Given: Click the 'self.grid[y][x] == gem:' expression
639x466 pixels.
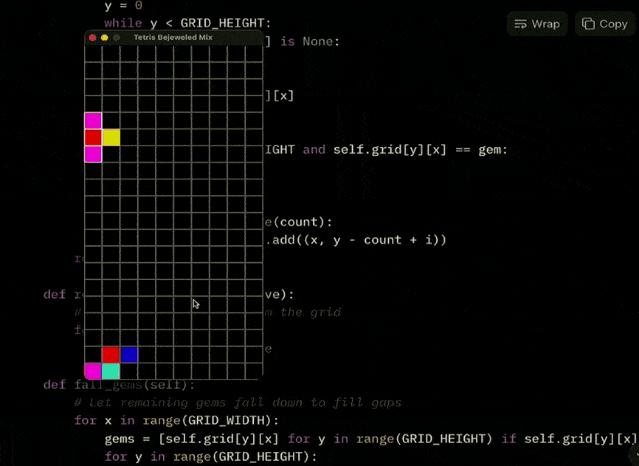Looking at the screenshot, I should click(x=421, y=150).
